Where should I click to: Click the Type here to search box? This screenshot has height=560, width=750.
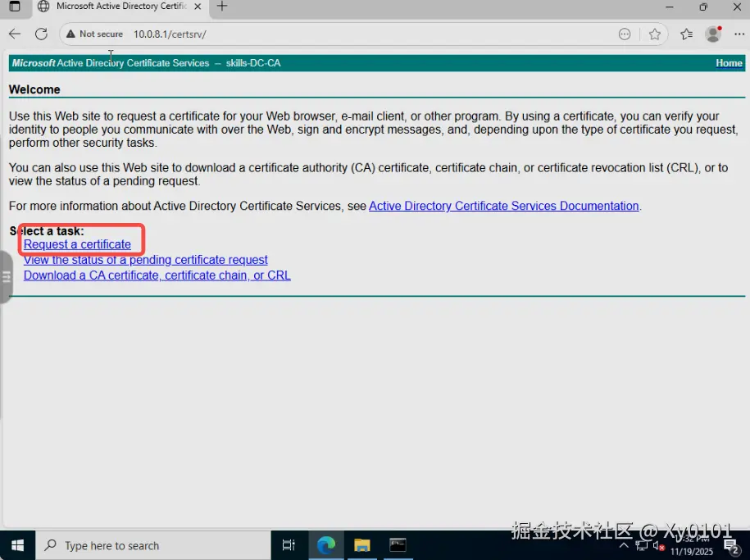[153, 545]
